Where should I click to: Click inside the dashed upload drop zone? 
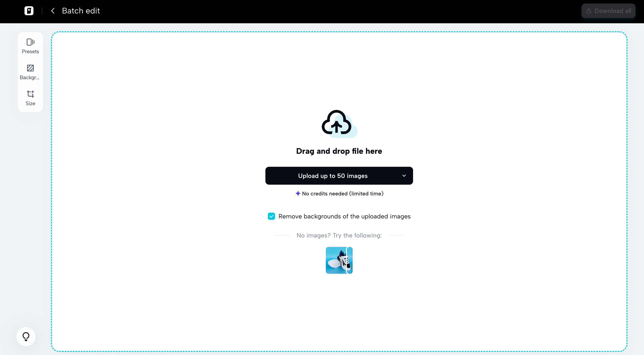(x=339, y=312)
